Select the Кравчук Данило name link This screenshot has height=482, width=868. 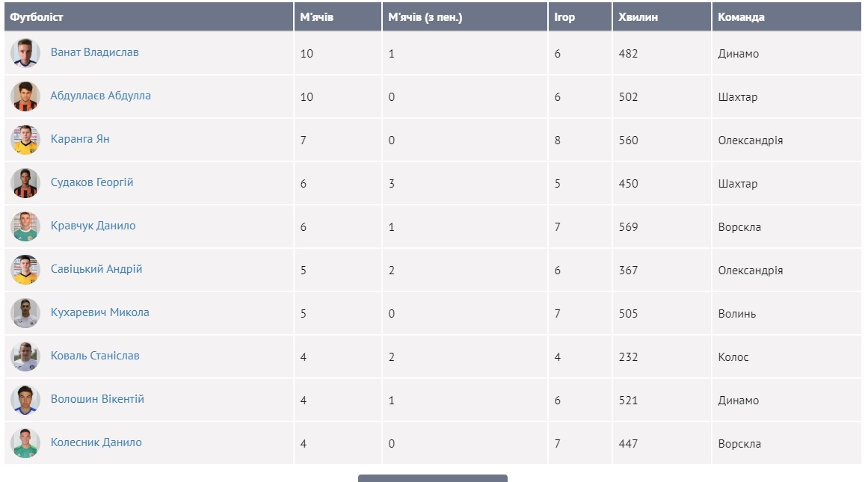pyautogui.click(x=93, y=226)
